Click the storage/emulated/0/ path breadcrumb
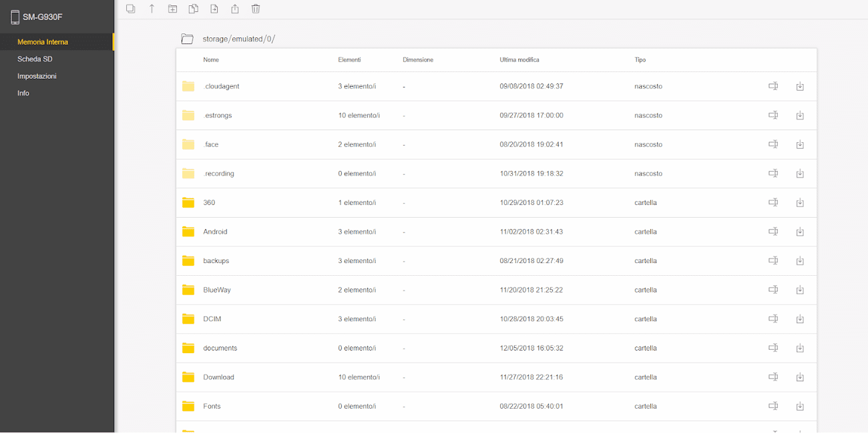The height and width of the screenshot is (434, 868). [x=239, y=39]
